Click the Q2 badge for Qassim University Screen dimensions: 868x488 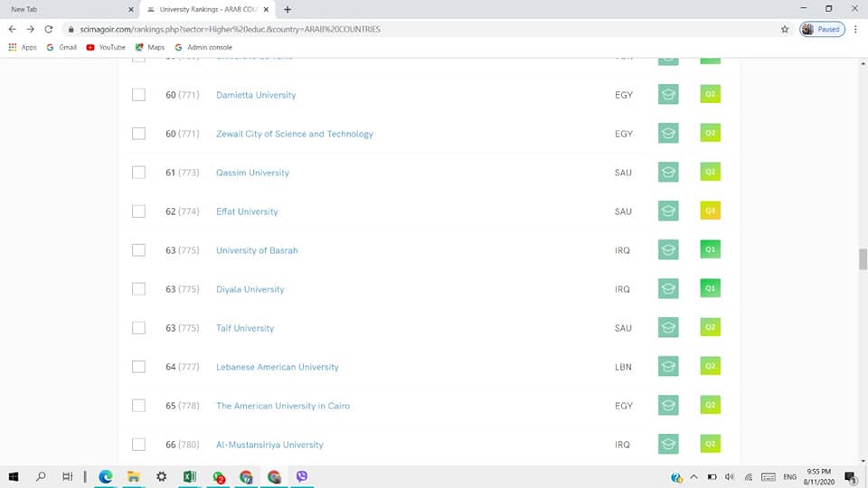click(x=711, y=172)
